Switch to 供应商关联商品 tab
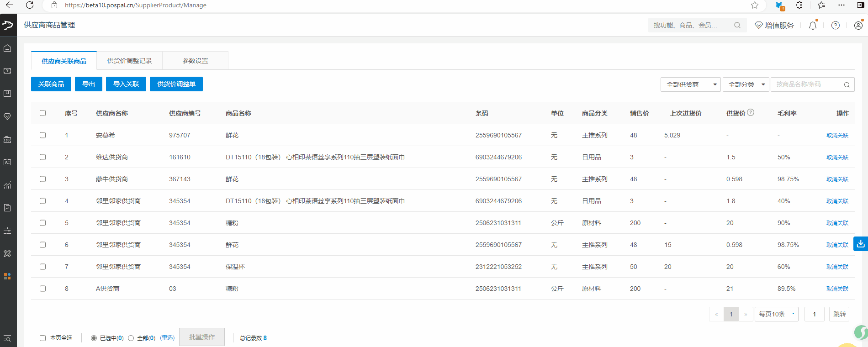The height and width of the screenshot is (347, 868). coord(64,61)
